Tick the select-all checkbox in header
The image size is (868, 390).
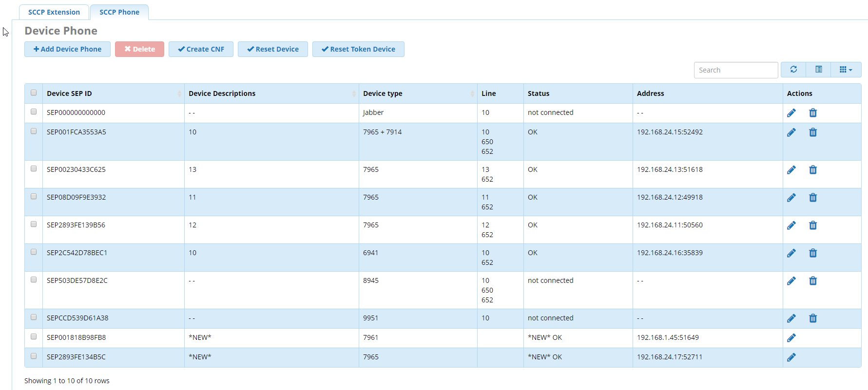[x=34, y=93]
